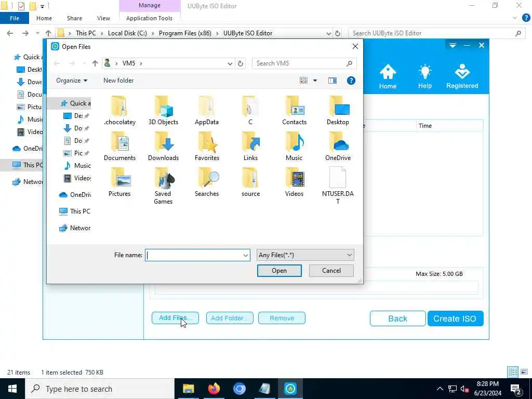Click the Registered icon in UUByte
Screen dimensions: 532x399
tap(462, 76)
